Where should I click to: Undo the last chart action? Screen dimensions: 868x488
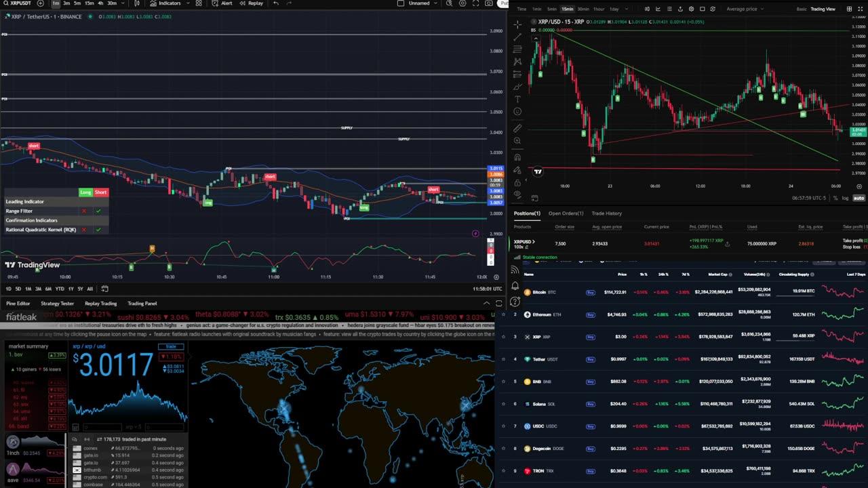(x=276, y=3)
